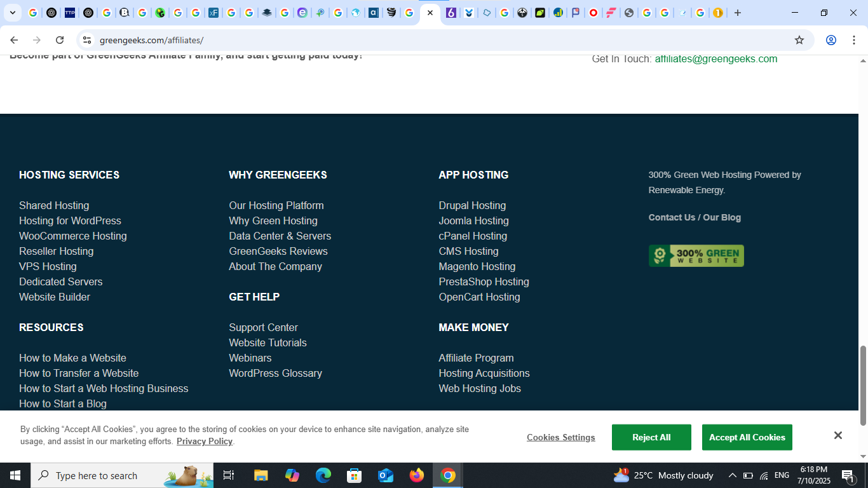Launch Firefox from the taskbar
Screen dimensions: 868x488
click(417, 475)
